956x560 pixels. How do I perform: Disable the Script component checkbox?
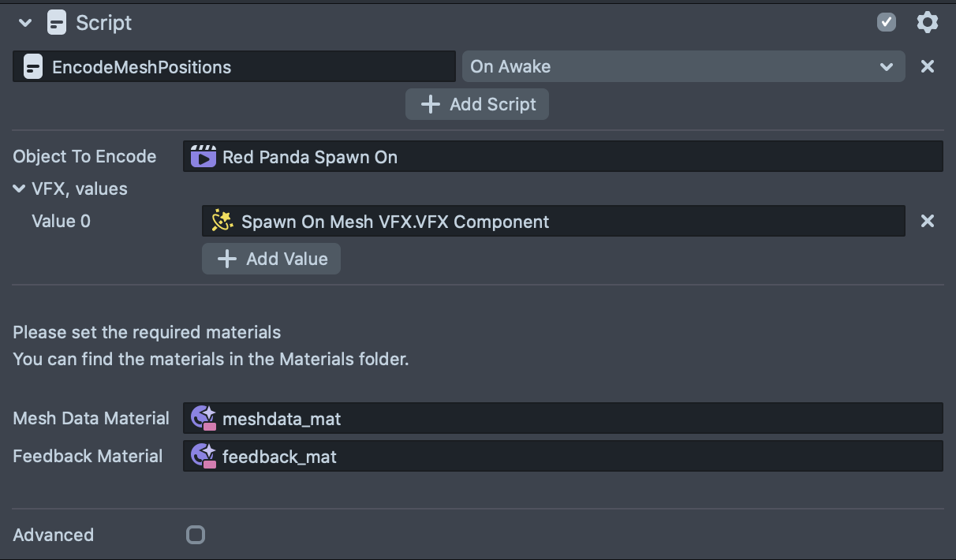tap(887, 23)
